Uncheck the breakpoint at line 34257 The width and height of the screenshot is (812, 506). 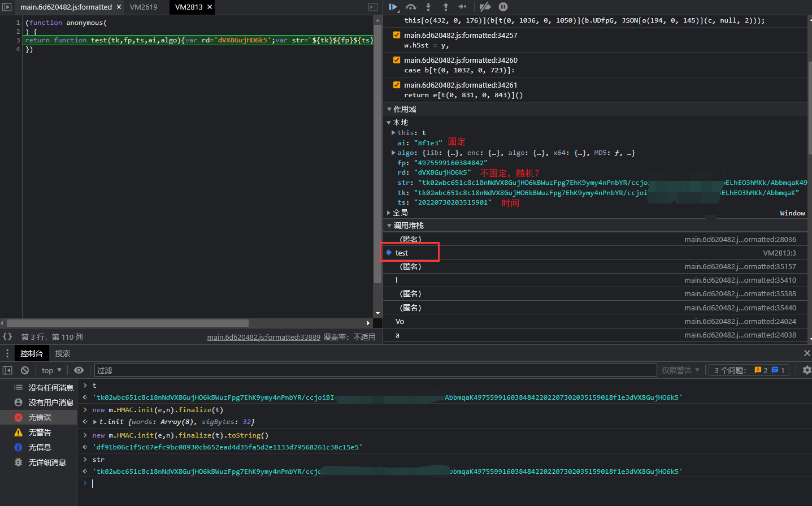tap(397, 35)
